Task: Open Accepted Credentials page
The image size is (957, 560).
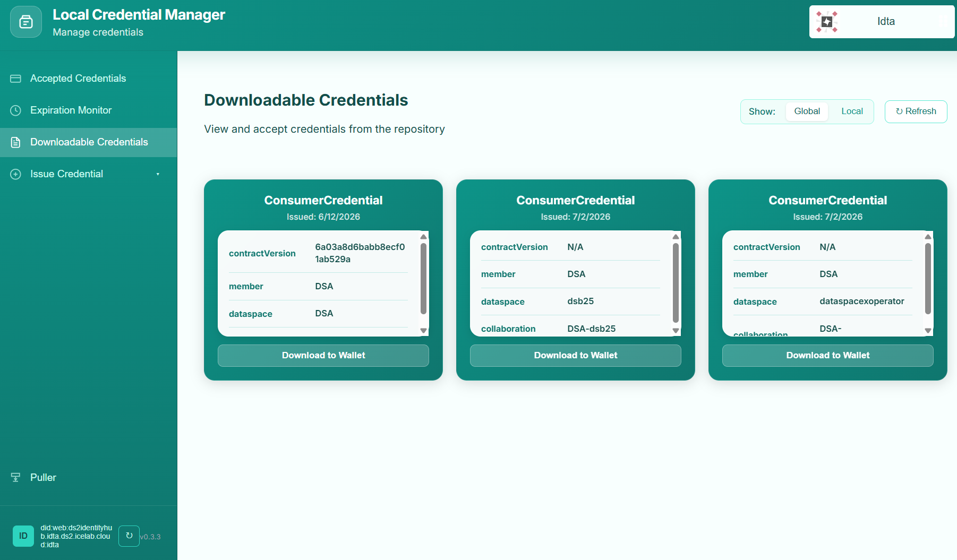Action: point(89,79)
